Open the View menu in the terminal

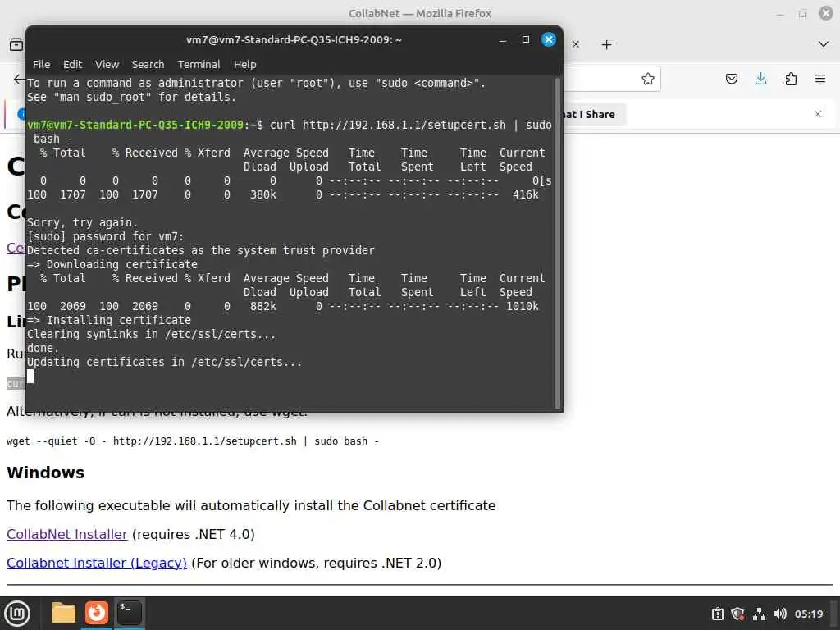[107, 64]
